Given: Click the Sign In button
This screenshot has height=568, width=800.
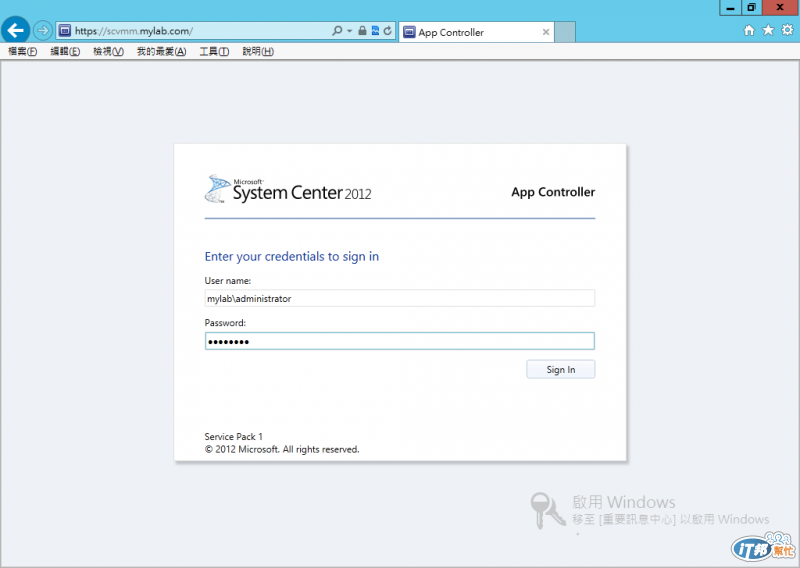Looking at the screenshot, I should pos(561,369).
